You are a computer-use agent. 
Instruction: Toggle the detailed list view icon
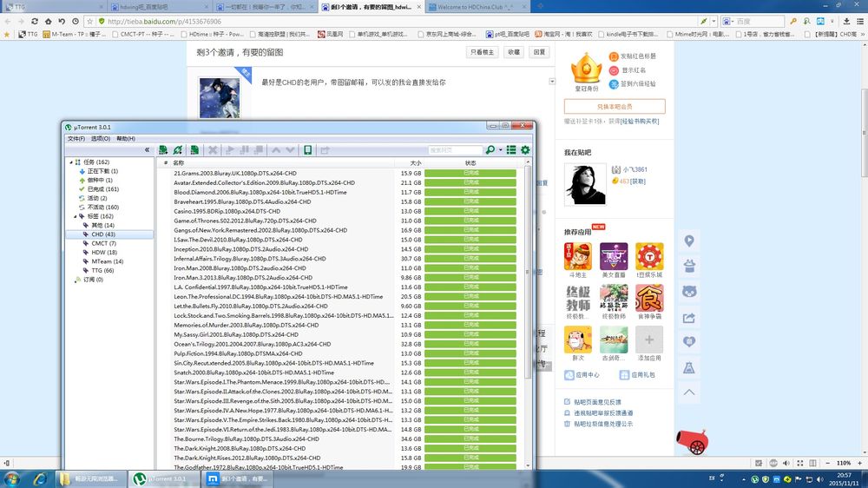[511, 150]
